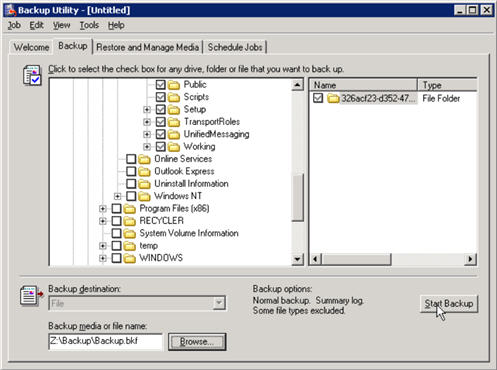Click the folder tree scroll down arrow
The width and height of the screenshot is (497, 370).
point(297,259)
